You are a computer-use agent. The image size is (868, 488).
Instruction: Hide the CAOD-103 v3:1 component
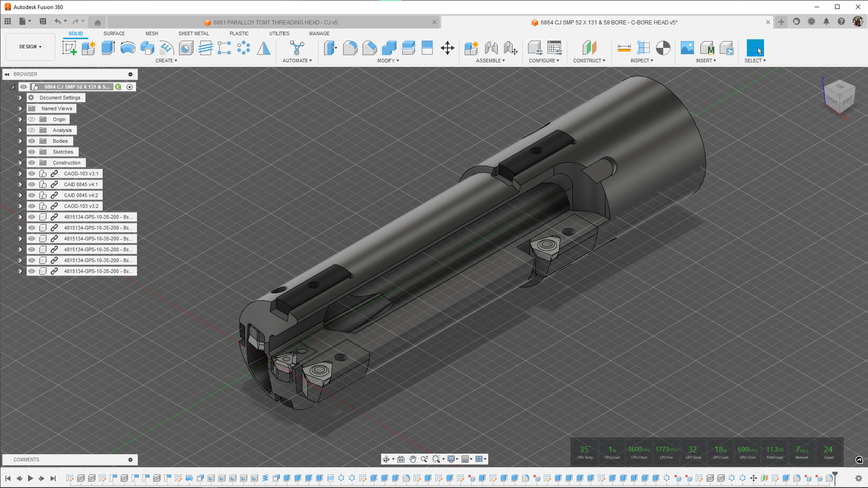click(32, 174)
